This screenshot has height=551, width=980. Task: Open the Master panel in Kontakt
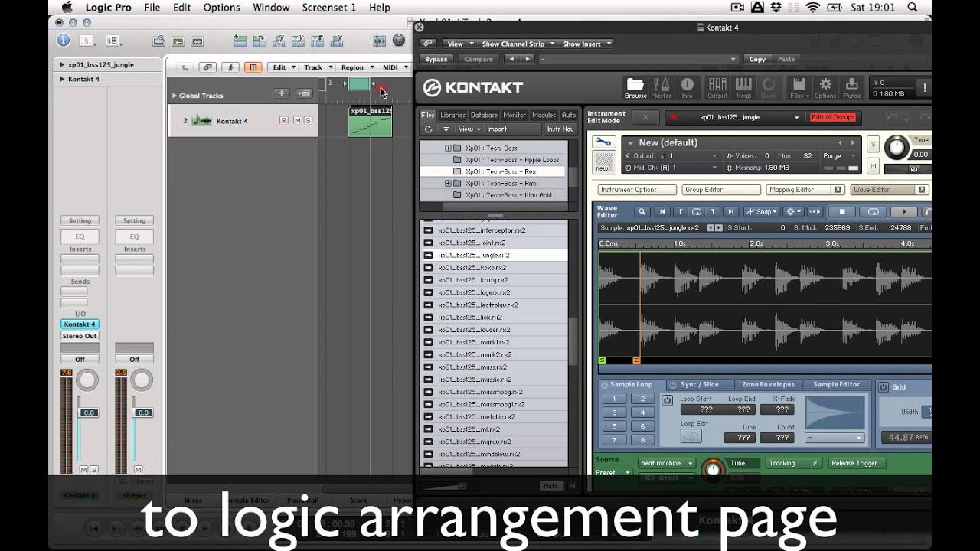click(661, 88)
